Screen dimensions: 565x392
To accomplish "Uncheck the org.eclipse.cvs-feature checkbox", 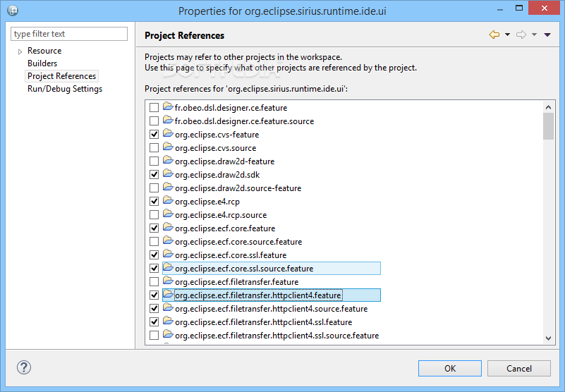I will point(154,134).
